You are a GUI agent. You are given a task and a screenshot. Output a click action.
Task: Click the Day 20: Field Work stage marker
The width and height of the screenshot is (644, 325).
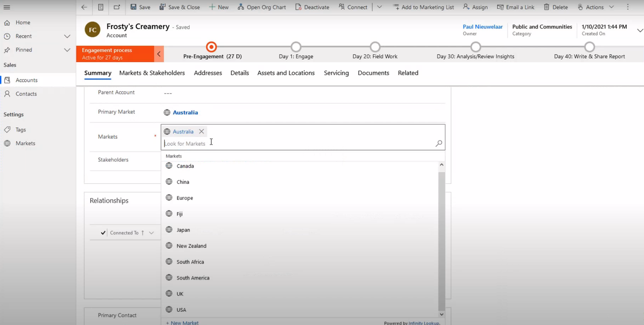[x=375, y=47]
